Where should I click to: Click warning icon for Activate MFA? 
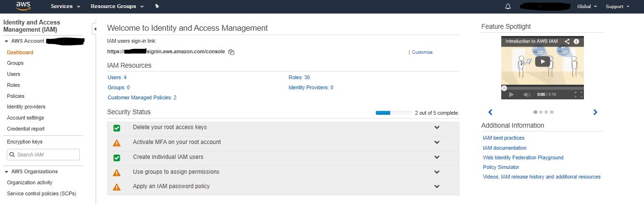point(117,143)
